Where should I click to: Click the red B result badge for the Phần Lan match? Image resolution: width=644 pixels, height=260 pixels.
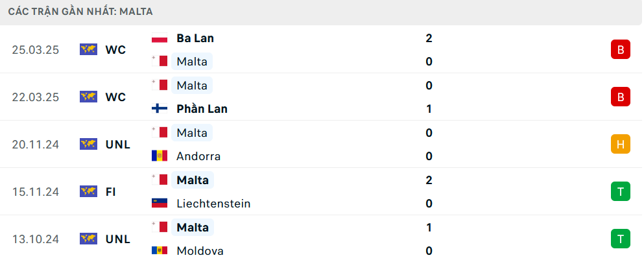coord(620,97)
